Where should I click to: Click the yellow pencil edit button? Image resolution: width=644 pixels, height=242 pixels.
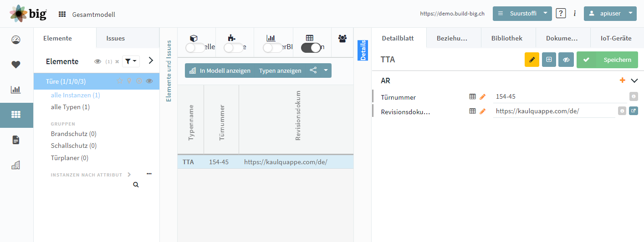[x=532, y=60]
